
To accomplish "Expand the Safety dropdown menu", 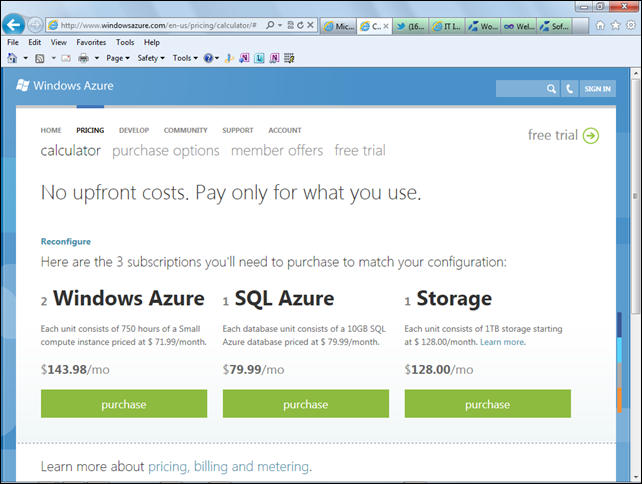I will point(150,58).
